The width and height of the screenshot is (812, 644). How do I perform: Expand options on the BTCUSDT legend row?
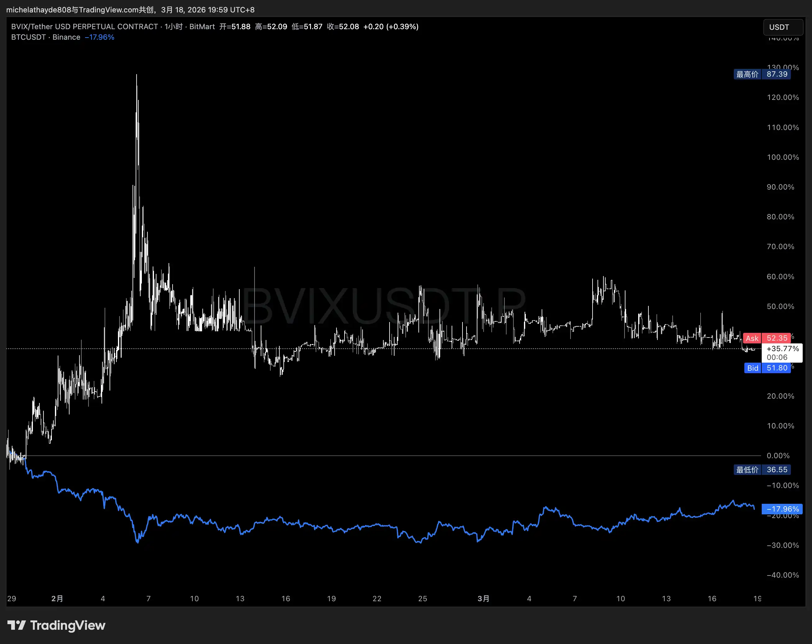(x=100, y=37)
